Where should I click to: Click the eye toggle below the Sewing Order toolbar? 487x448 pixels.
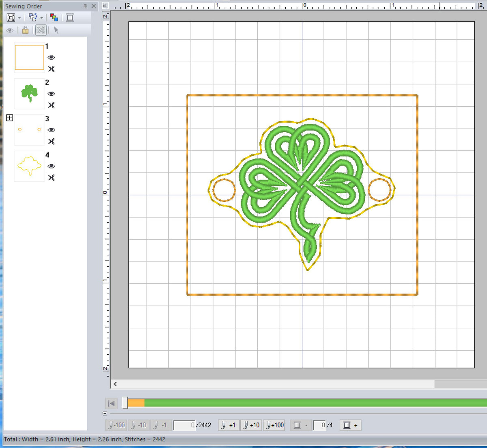pyautogui.click(x=10, y=30)
